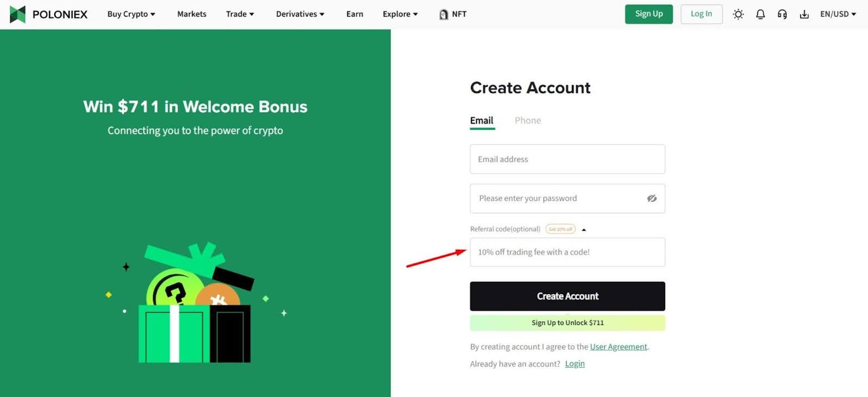Open the Derivatives dropdown menu
Viewport: 868px width, 397px height.
pos(300,14)
